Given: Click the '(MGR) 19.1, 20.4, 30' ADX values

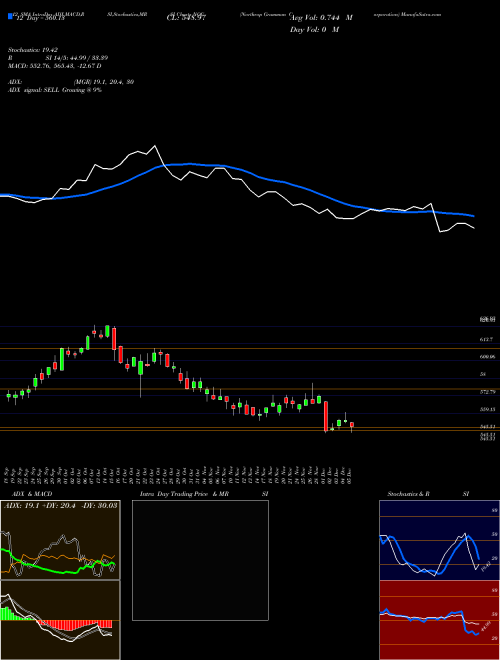Looking at the screenshot, I should (104, 82).
